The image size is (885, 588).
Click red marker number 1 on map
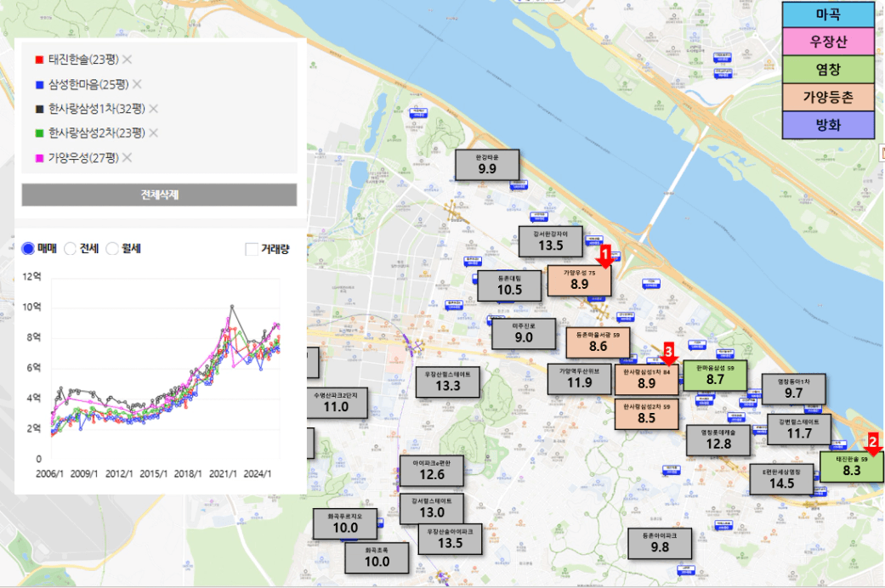(605, 256)
